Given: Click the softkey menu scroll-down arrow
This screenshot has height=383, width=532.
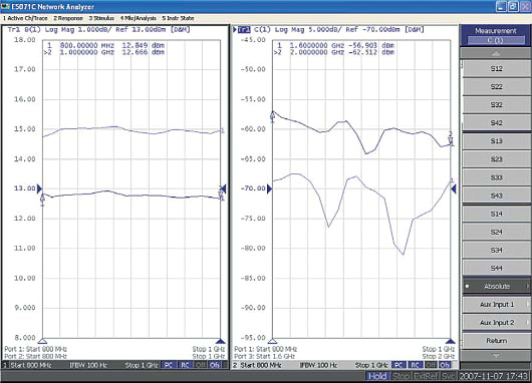Looking at the screenshot, I should coord(496,356).
